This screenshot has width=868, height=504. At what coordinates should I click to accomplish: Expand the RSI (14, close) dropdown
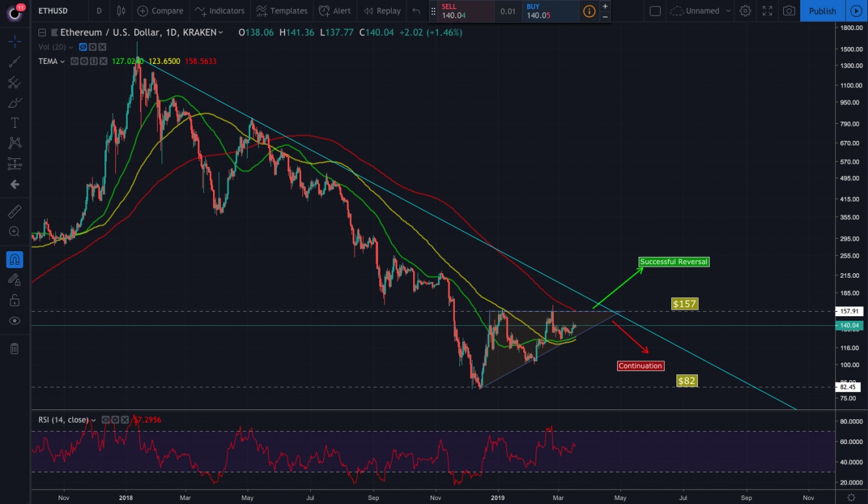coord(94,420)
